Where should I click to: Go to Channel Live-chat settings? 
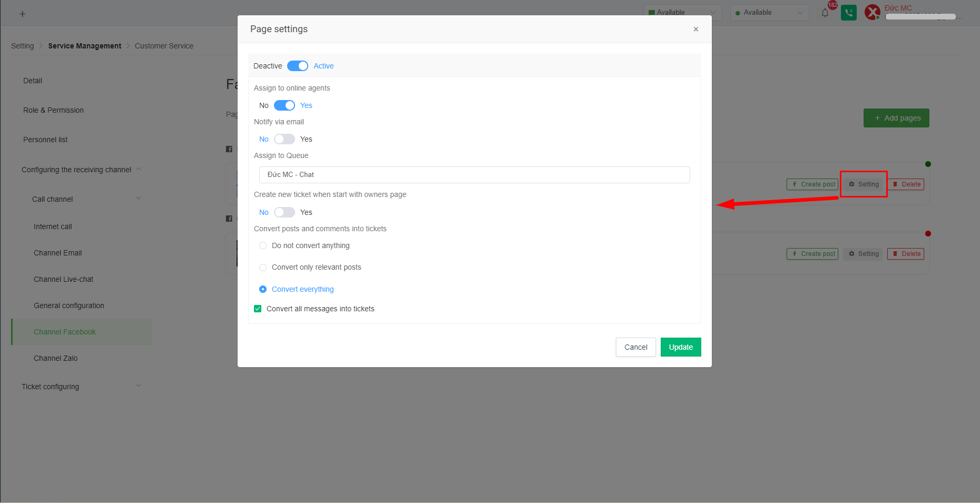click(63, 279)
